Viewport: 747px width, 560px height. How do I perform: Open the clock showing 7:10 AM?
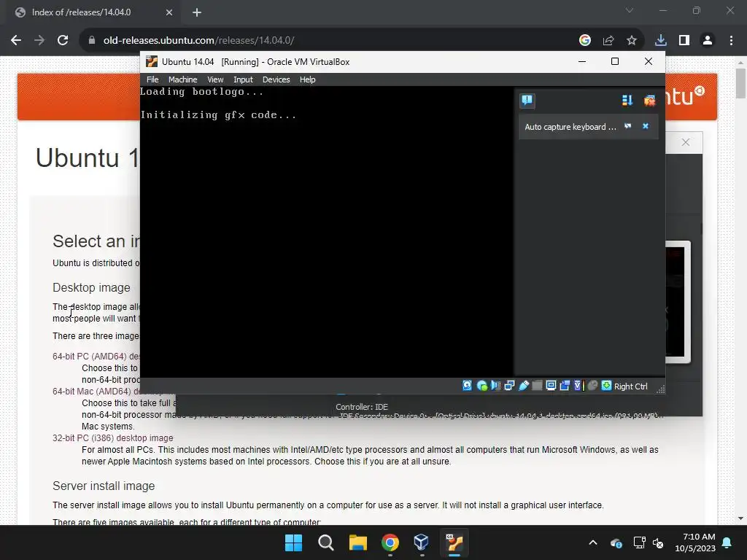click(695, 542)
